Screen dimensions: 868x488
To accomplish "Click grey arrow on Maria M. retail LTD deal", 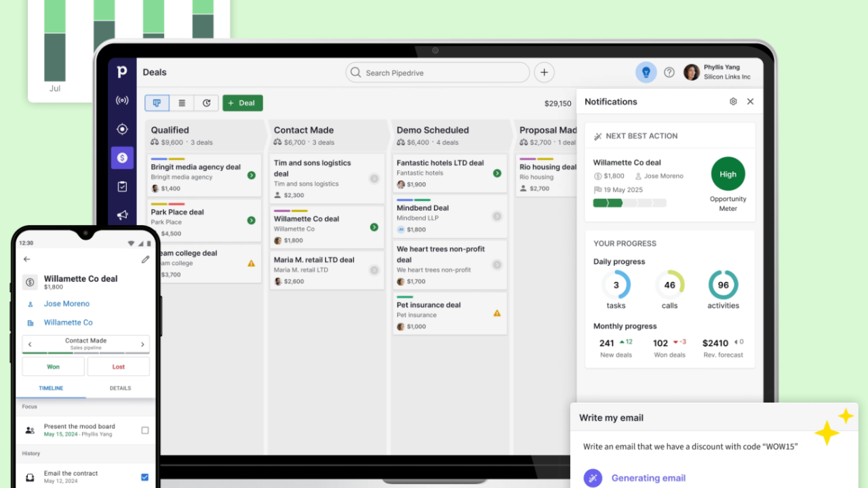I will click(x=374, y=270).
